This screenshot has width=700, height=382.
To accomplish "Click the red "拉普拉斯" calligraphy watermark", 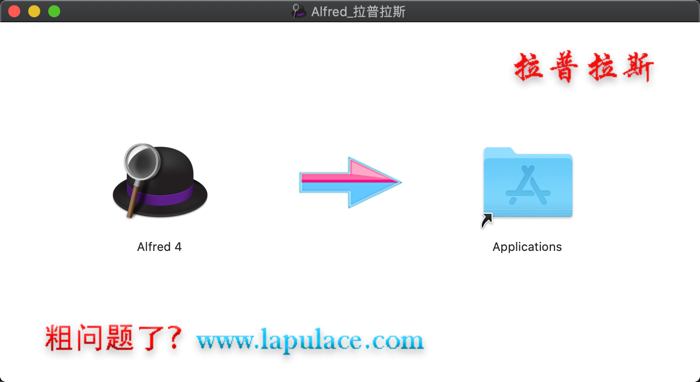I will pos(584,67).
